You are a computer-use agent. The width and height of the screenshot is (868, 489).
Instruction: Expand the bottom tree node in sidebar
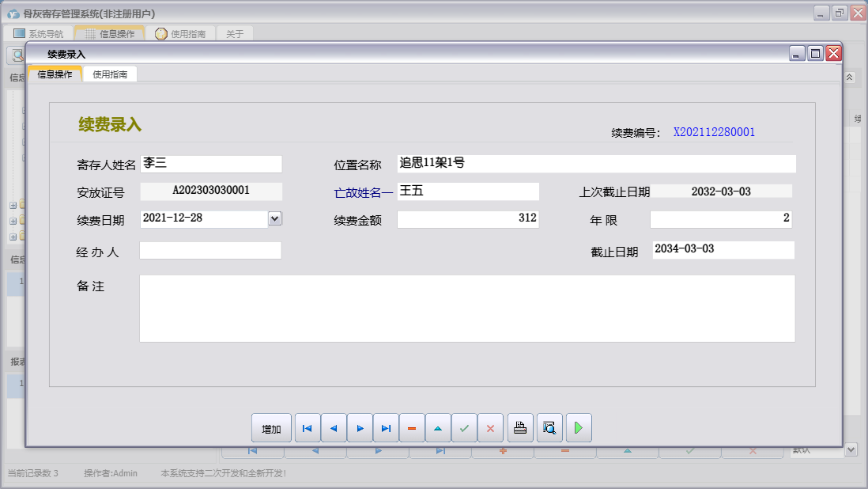coord(13,237)
